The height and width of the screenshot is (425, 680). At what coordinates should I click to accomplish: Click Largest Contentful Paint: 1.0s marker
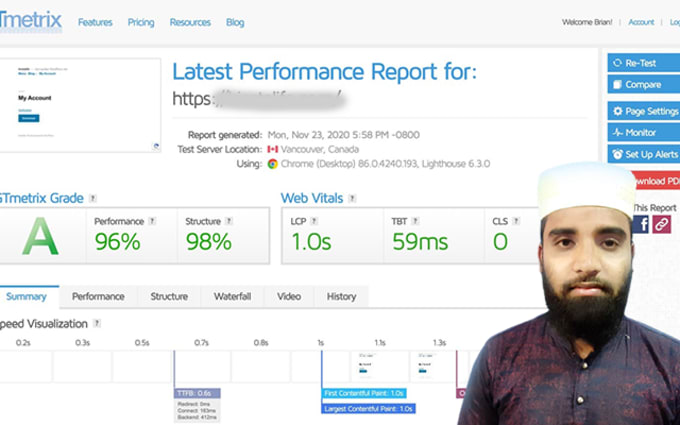(x=369, y=409)
